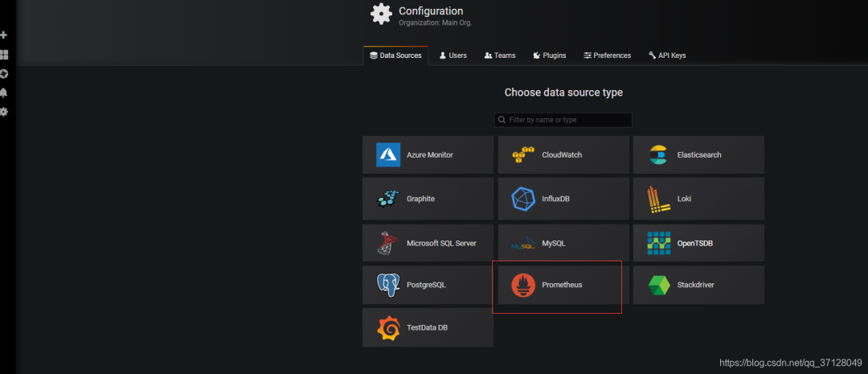
Task: Click the Azure Monitor logo icon
Action: point(388,154)
